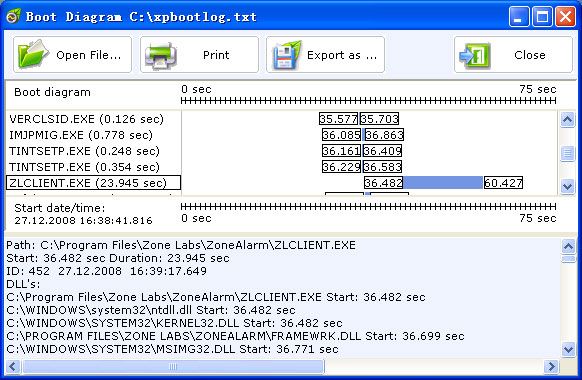The height and width of the screenshot is (380, 582).
Task: Click the Start date/time value 27.12.2008 16:38:41.816
Action: click(84, 220)
